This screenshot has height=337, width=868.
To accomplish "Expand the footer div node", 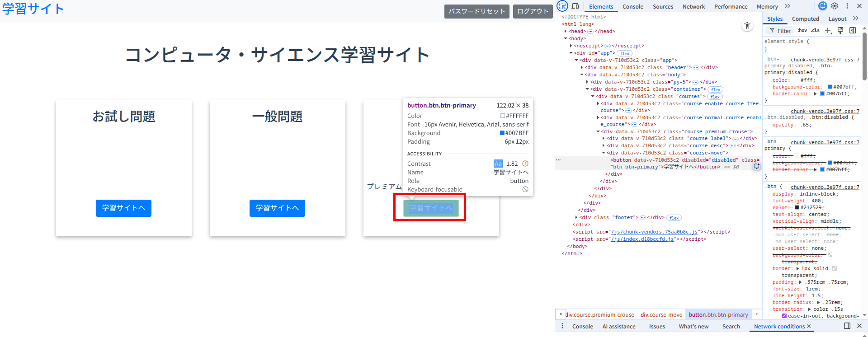I will pyautogui.click(x=576, y=217).
